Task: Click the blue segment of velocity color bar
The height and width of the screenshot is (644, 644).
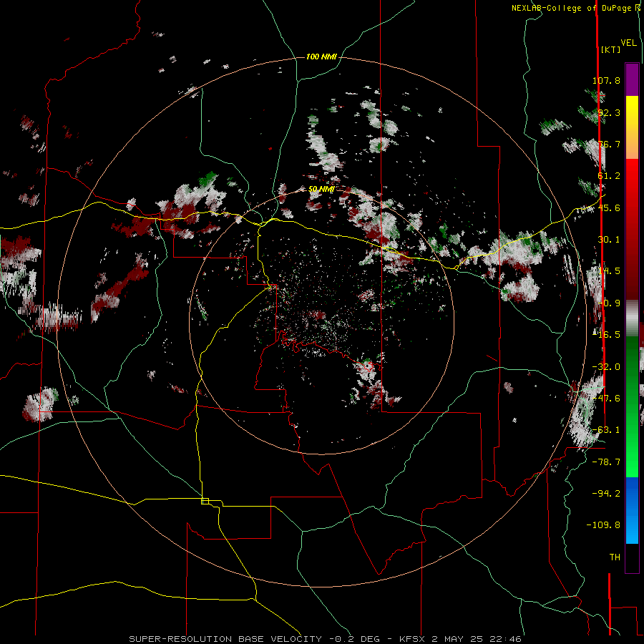Action: click(x=632, y=510)
